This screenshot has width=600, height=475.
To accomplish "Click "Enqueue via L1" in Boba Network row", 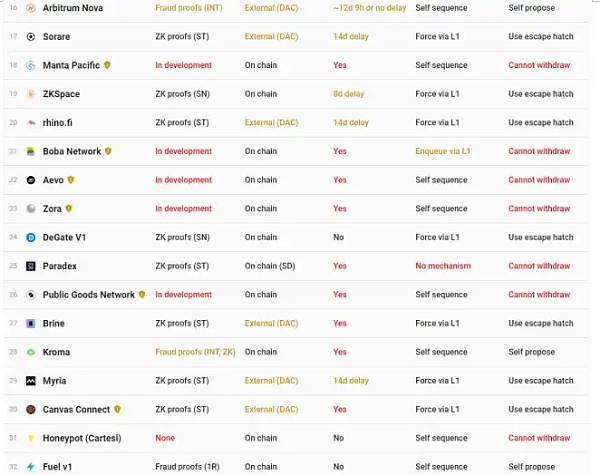I will tap(444, 152).
